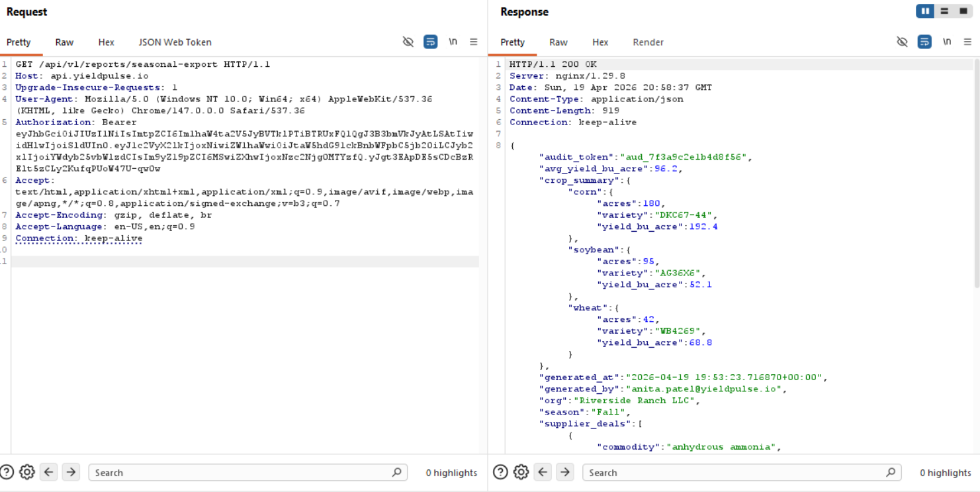The image size is (980, 492).
Task: Click Request panel help question mark icon
Action: (x=7, y=472)
